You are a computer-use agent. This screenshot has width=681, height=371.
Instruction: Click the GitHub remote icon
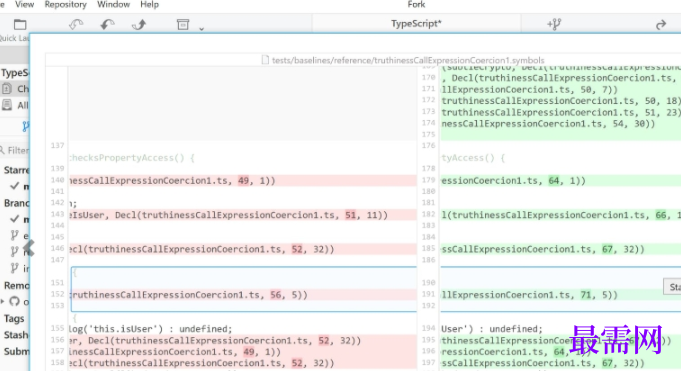tap(14, 301)
